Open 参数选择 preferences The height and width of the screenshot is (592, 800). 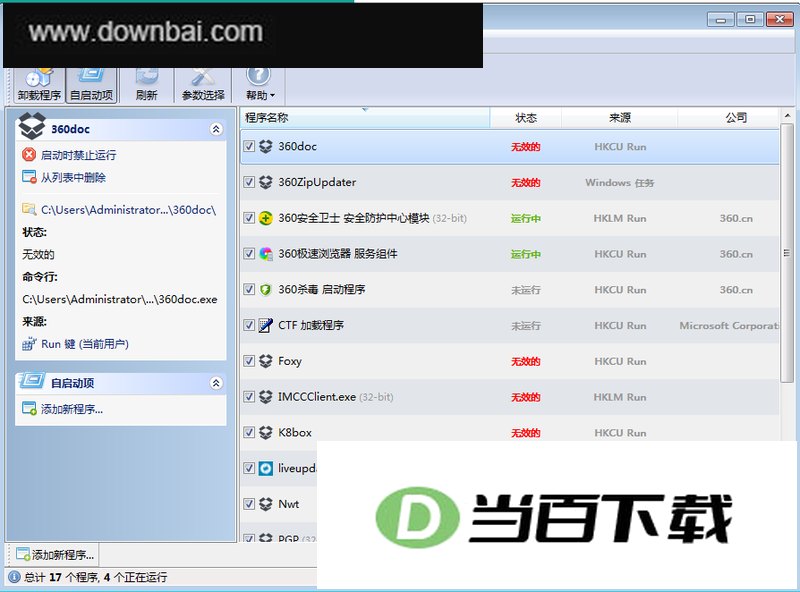(x=203, y=85)
